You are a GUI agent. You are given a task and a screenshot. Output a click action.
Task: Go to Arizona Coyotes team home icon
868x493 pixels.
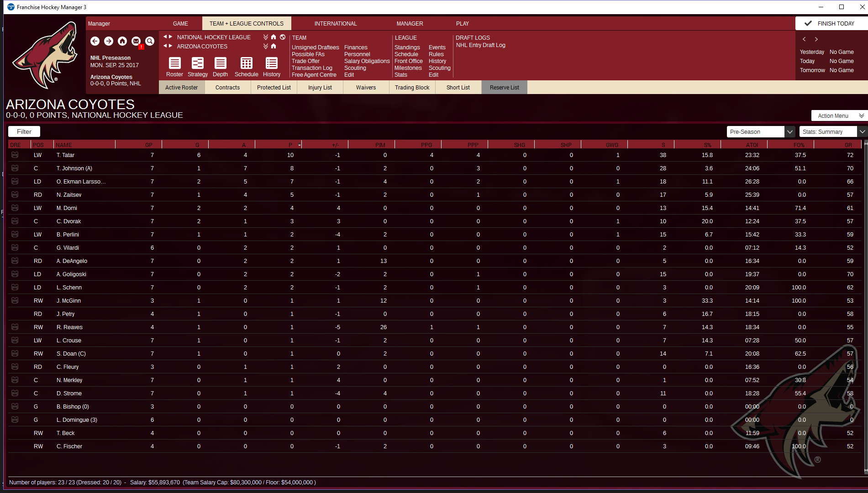pos(274,46)
